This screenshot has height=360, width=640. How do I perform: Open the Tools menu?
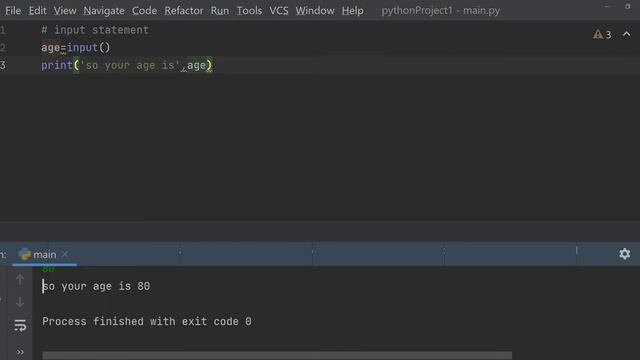tap(249, 11)
